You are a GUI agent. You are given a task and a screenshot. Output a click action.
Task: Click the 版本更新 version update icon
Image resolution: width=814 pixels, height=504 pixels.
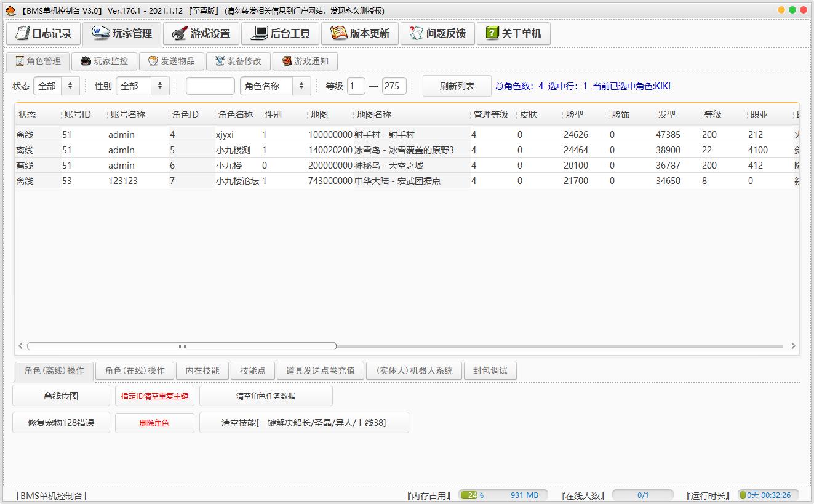(338, 33)
